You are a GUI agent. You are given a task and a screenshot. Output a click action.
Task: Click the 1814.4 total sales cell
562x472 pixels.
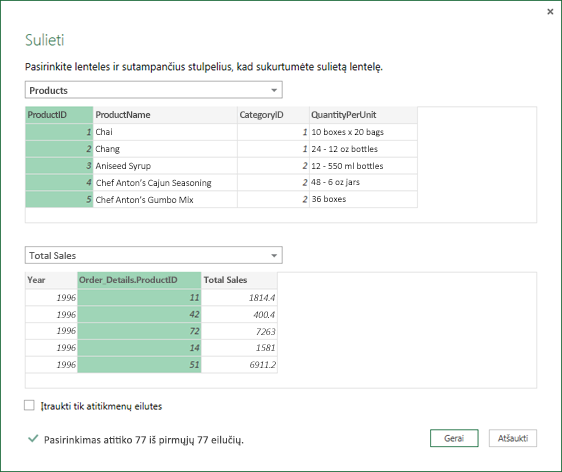coord(239,297)
